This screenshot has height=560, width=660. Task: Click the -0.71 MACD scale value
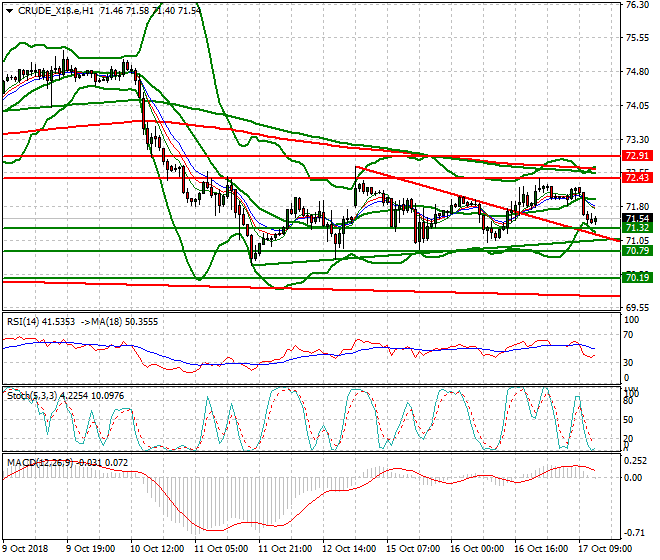click(x=634, y=533)
